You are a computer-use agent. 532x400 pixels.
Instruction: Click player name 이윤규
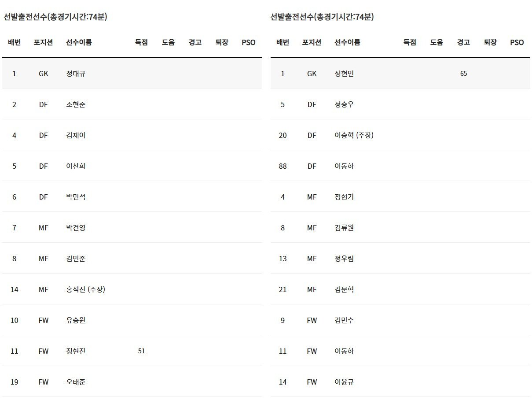344,382
